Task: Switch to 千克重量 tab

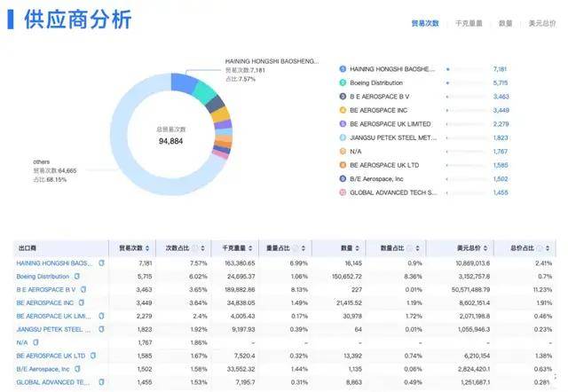Action: [469, 24]
